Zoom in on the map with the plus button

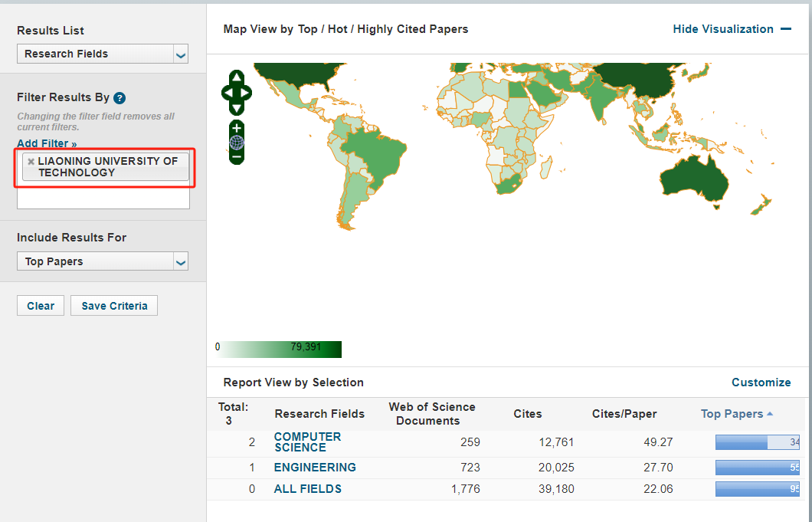237,128
